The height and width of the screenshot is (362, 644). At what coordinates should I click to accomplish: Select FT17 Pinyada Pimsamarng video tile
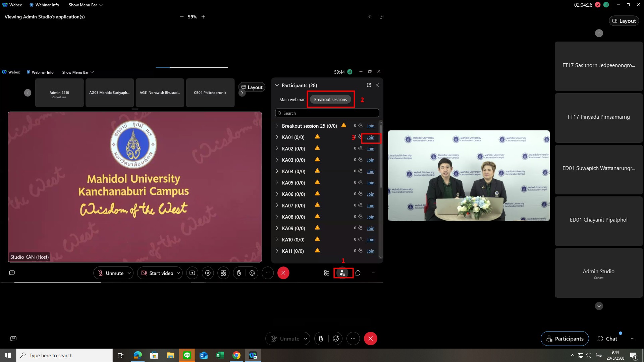coord(599,118)
